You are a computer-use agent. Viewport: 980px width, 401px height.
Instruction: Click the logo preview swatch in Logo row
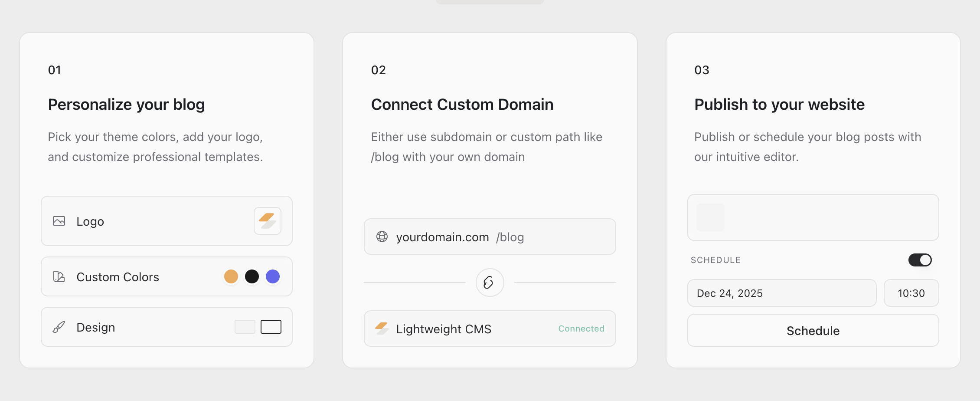(267, 220)
